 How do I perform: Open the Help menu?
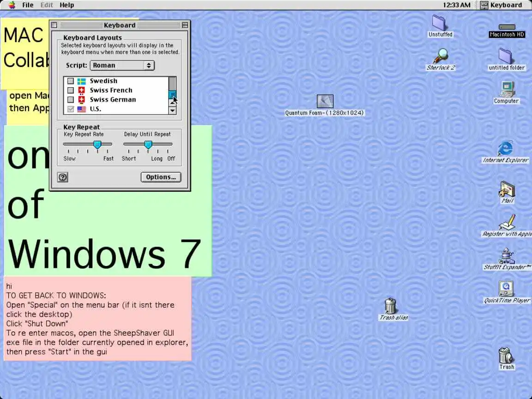tap(67, 5)
